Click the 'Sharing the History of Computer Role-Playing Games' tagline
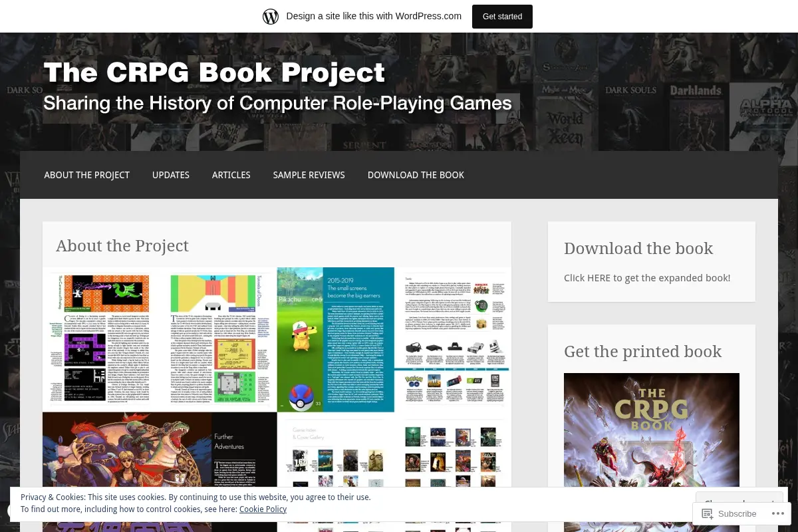 tap(277, 103)
